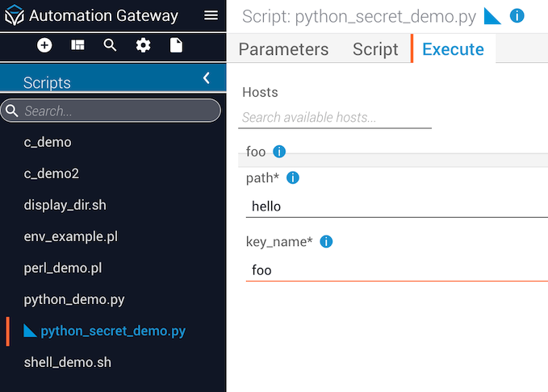Open the dashboard layout icon

click(x=77, y=45)
